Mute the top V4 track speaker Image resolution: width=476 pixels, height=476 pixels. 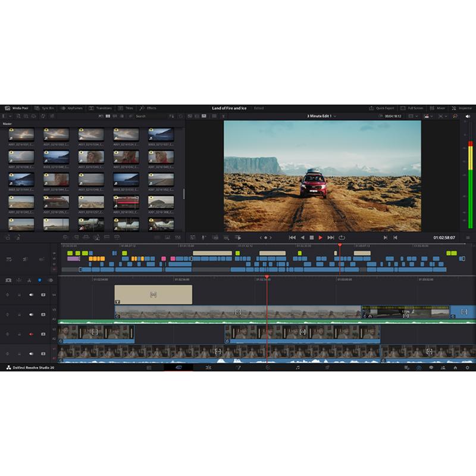coord(31,295)
